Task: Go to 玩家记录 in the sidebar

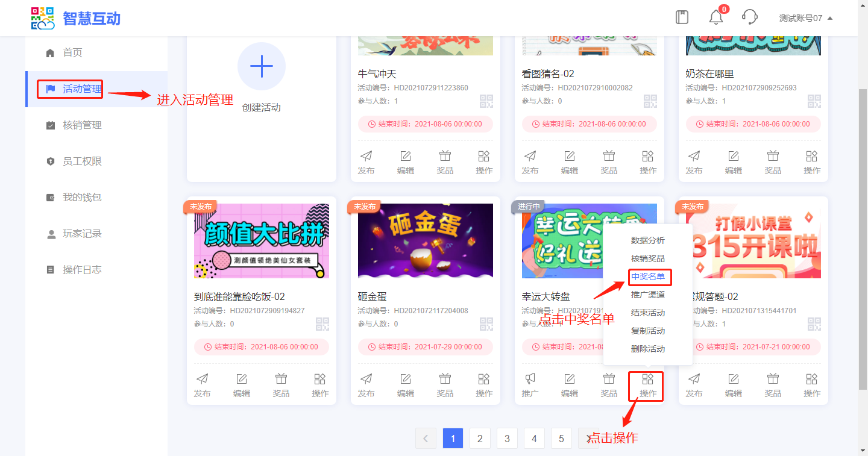Action: 82,234
